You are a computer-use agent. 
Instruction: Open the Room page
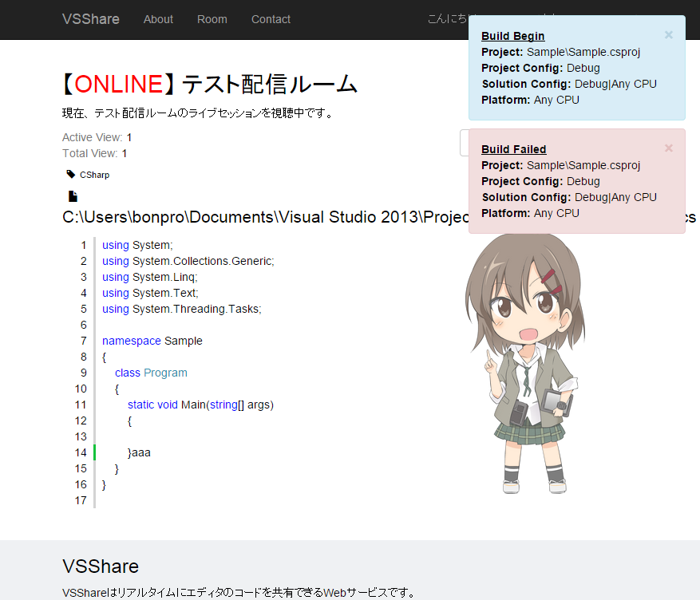pos(212,19)
